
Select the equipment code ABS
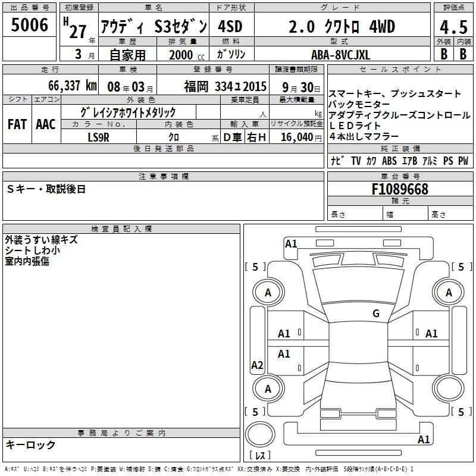point(389,161)
